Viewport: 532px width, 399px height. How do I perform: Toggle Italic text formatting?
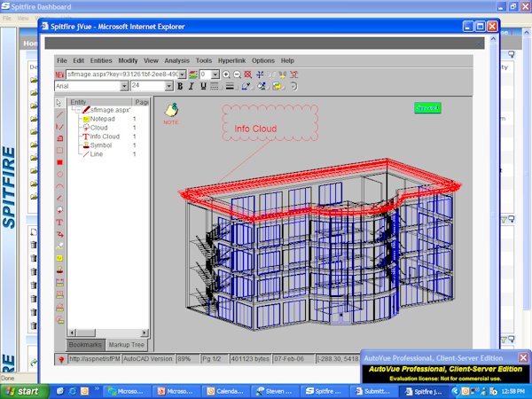tap(192, 86)
